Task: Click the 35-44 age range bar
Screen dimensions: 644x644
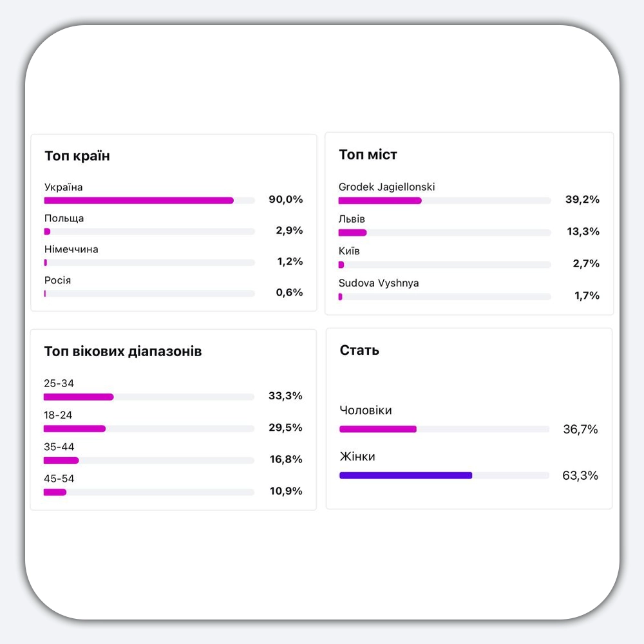Action: (x=149, y=460)
